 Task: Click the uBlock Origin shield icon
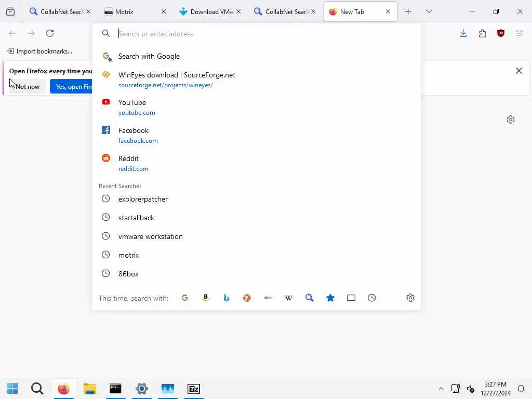pyautogui.click(x=501, y=33)
